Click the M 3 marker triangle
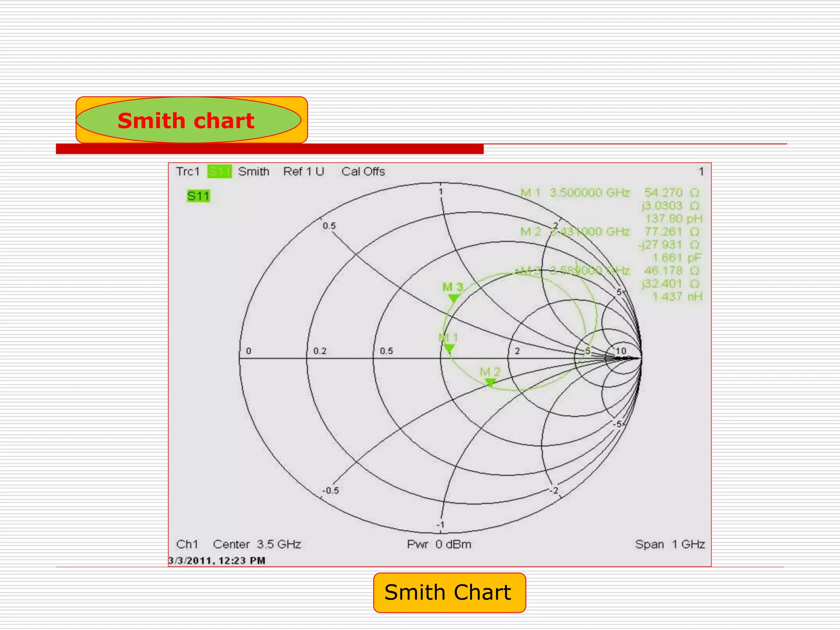 point(454,298)
